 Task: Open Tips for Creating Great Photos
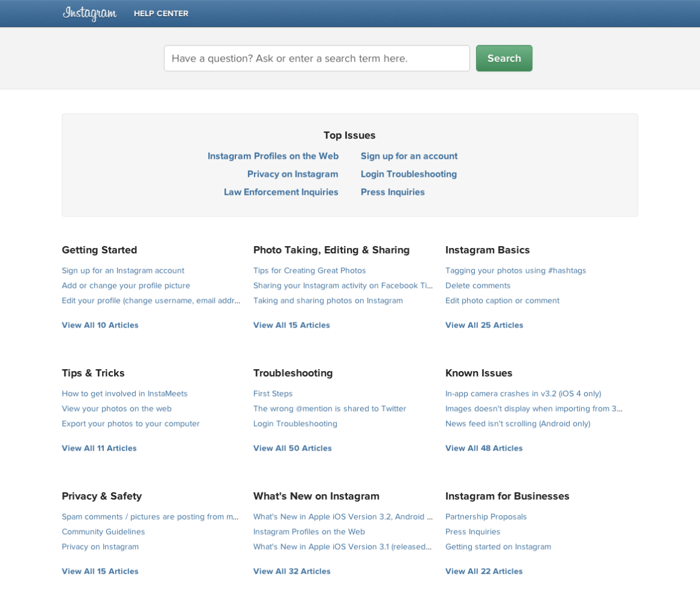point(310,270)
